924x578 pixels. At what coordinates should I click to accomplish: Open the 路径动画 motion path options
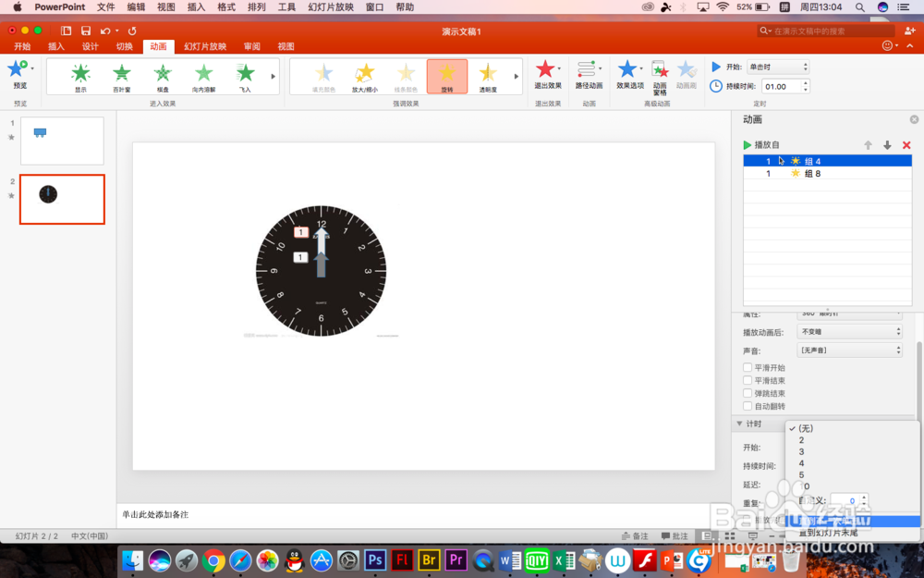pyautogui.click(x=589, y=74)
